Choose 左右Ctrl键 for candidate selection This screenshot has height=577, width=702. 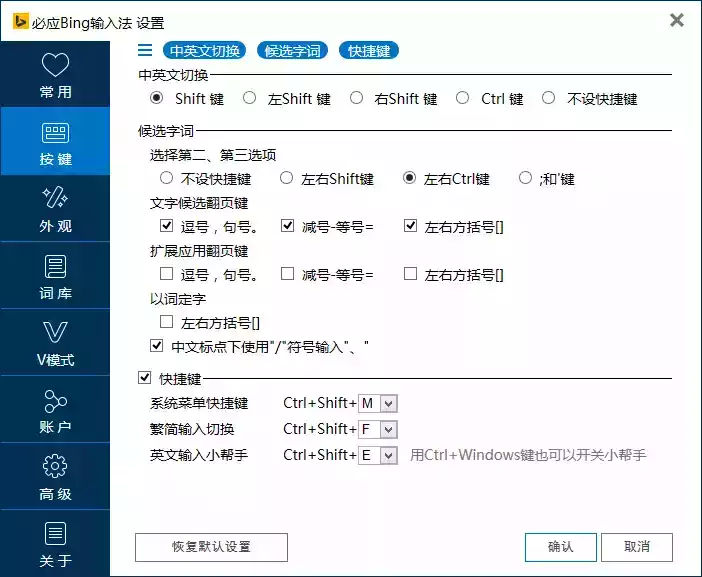[x=409, y=178]
